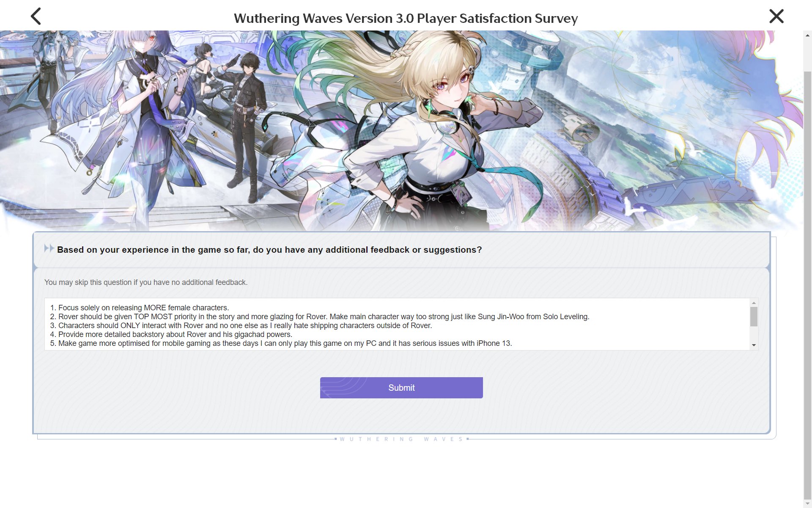Click the double-arrow marker beside the question
The height and width of the screenshot is (508, 812).
[49, 248]
